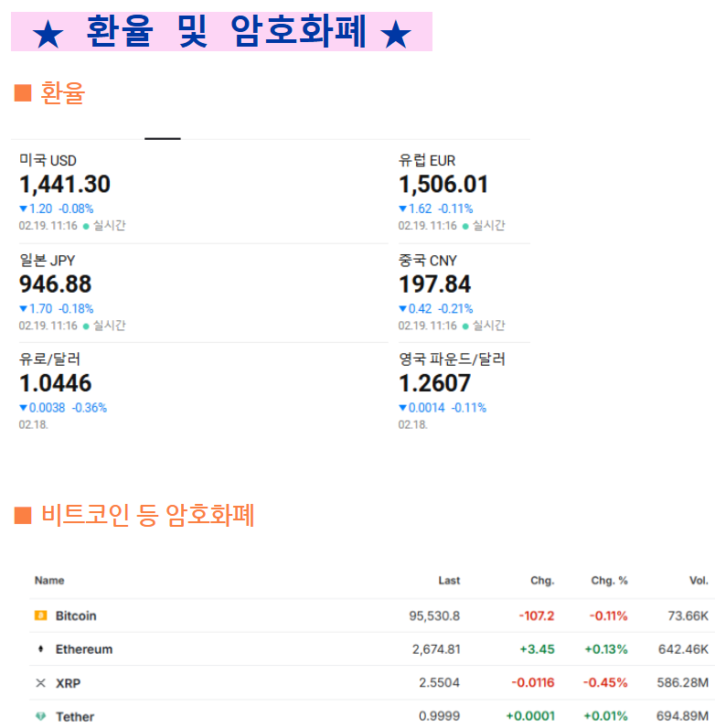Viewport: 715px width, 728px height.
Task: Select the 유로/달러 rate label
Action: point(49,359)
